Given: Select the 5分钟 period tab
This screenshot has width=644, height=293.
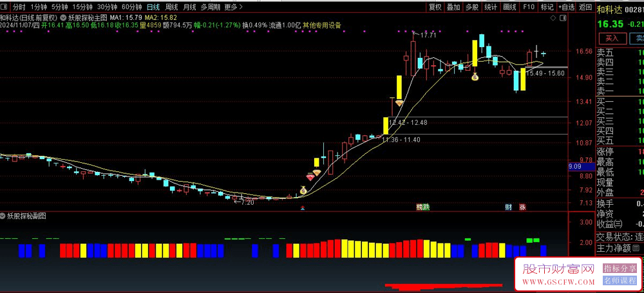Looking at the screenshot, I should [59, 6].
